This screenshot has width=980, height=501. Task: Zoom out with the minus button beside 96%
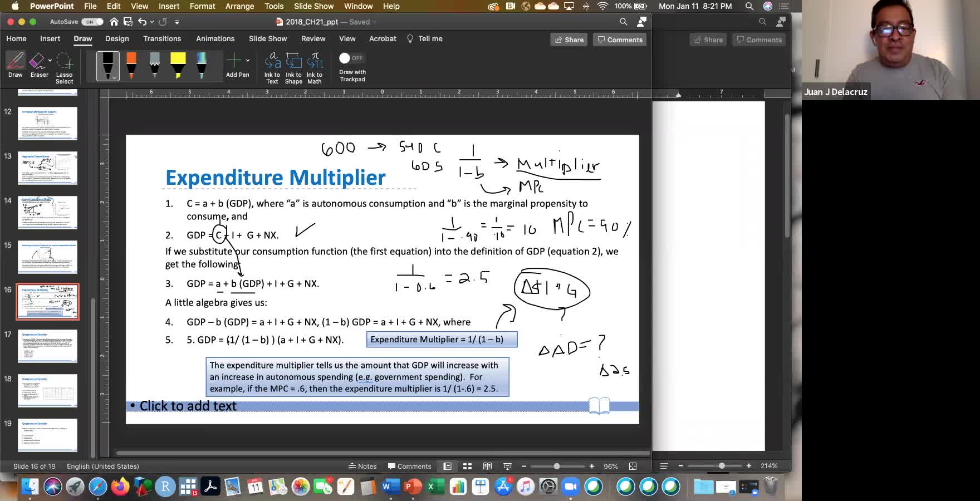(x=523, y=466)
